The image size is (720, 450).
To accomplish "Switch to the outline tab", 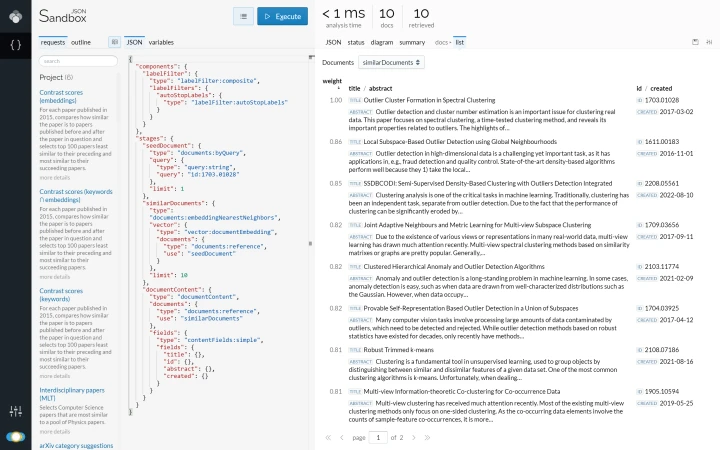I will tap(81, 42).
